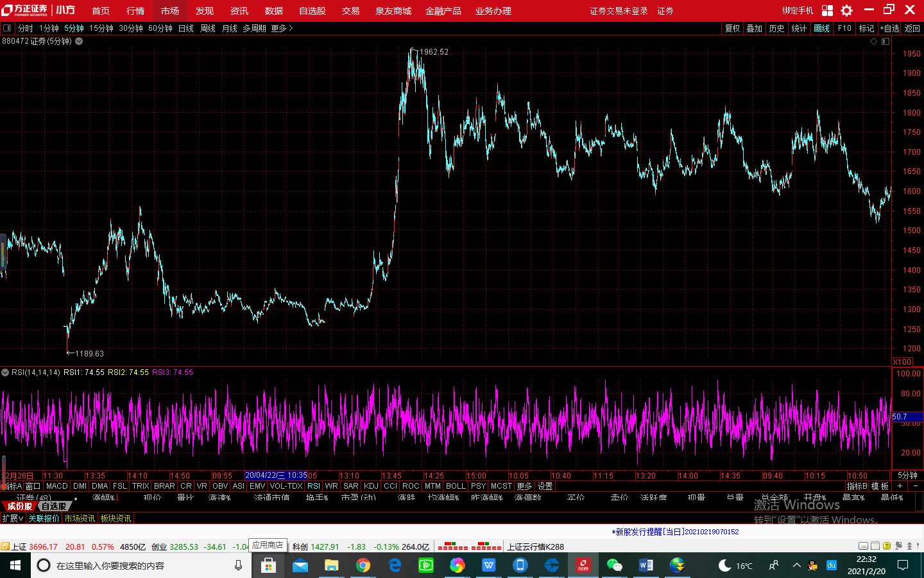Switch to 15分钟 period
The image size is (924, 578).
click(x=101, y=28)
